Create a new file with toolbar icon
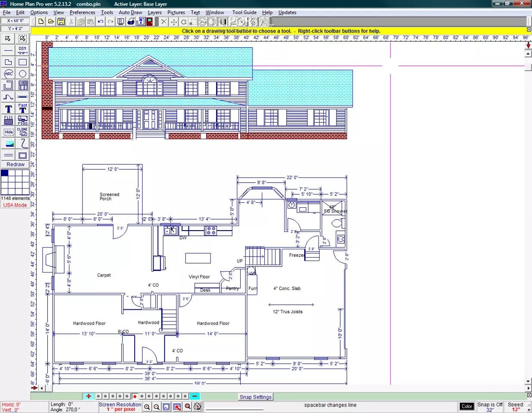Viewport: 532px width, 413px height. point(41,22)
